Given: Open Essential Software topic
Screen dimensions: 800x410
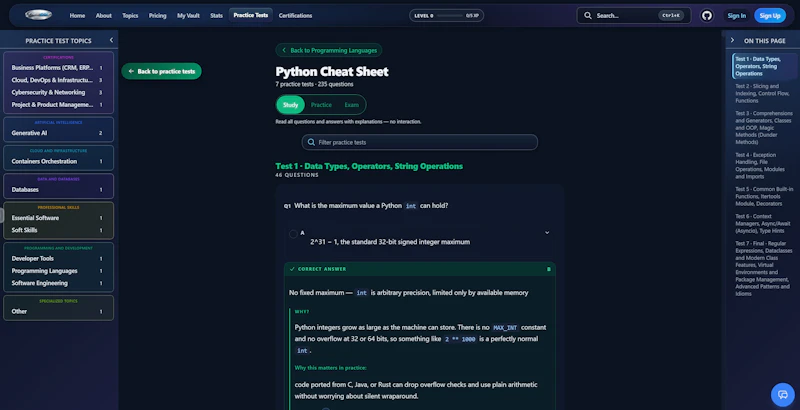Looking at the screenshot, I should click(58, 218).
